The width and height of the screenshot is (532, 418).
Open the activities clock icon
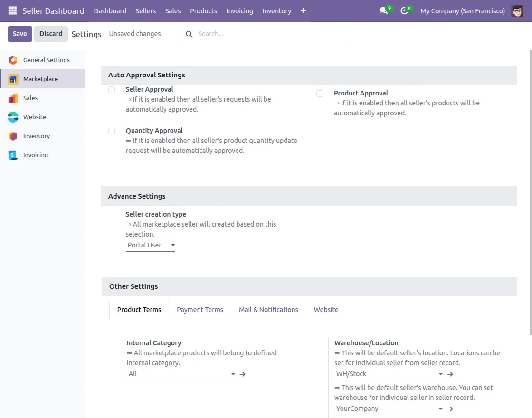coord(404,10)
